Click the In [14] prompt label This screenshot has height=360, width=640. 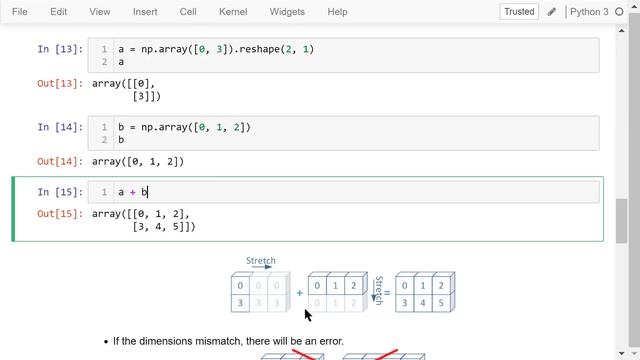click(60, 127)
